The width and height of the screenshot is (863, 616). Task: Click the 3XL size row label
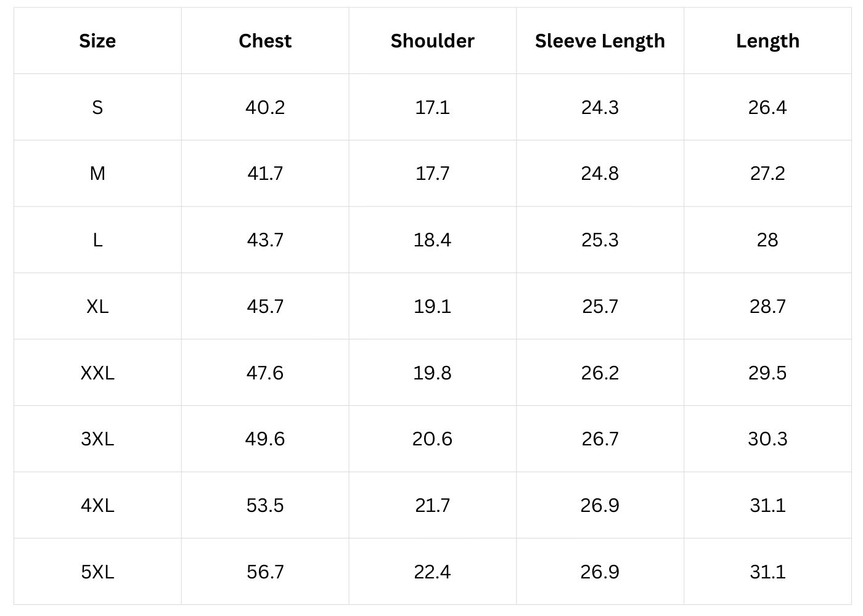coord(97,439)
